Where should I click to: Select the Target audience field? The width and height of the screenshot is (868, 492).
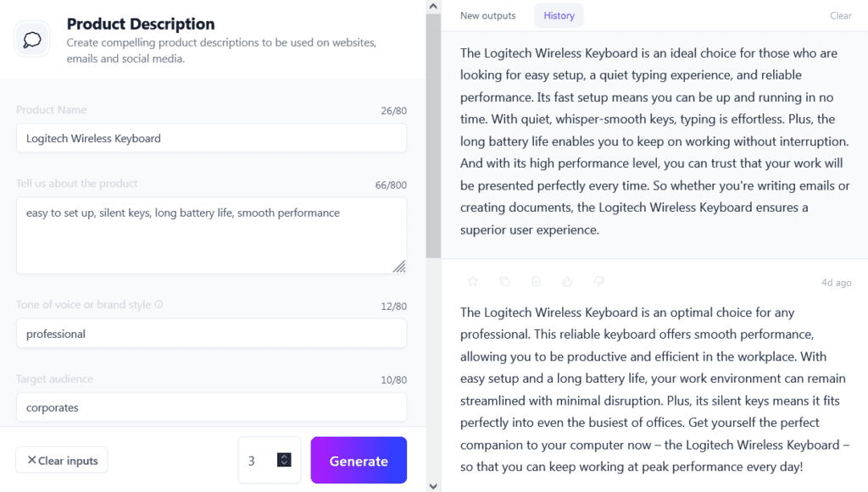211,406
